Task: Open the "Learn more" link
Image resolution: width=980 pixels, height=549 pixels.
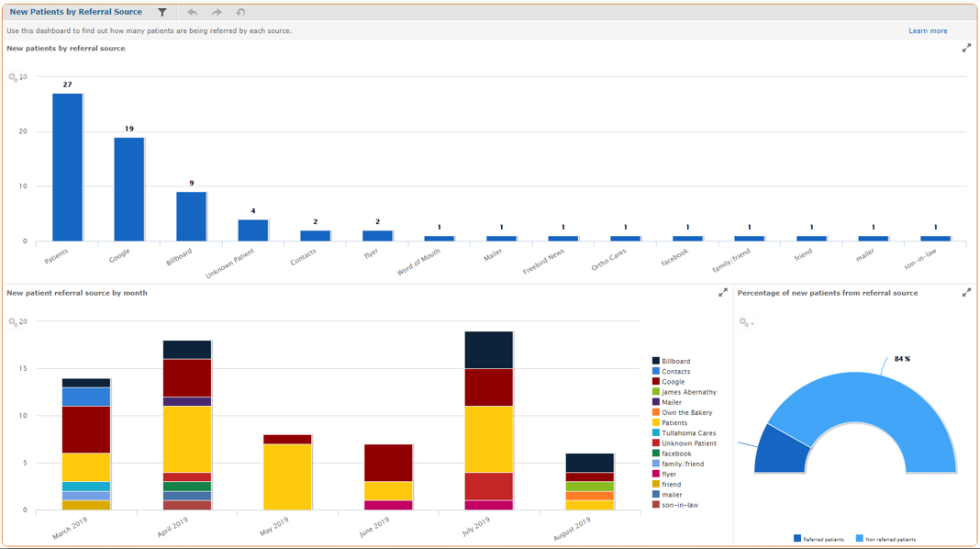Action: click(928, 30)
